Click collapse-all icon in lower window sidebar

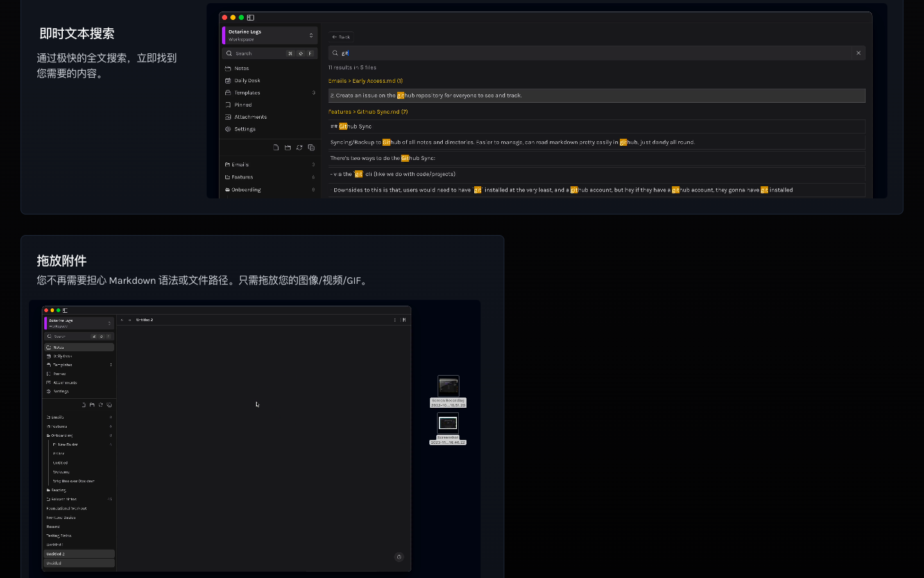[x=110, y=405]
